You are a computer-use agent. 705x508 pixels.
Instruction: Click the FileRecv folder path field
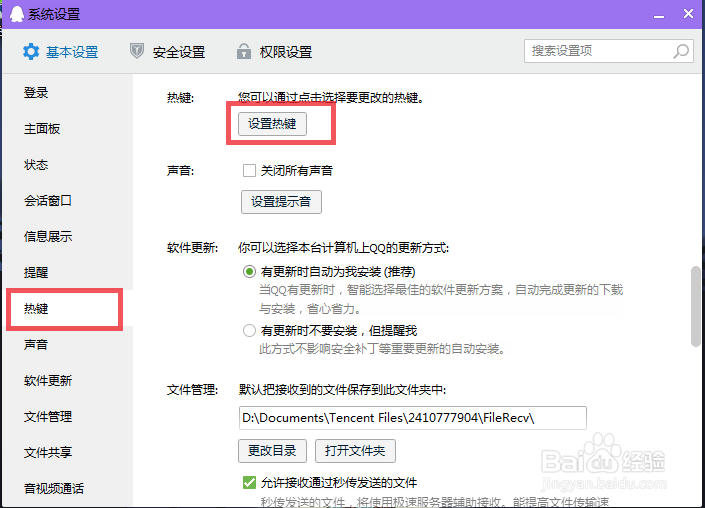pos(412,418)
